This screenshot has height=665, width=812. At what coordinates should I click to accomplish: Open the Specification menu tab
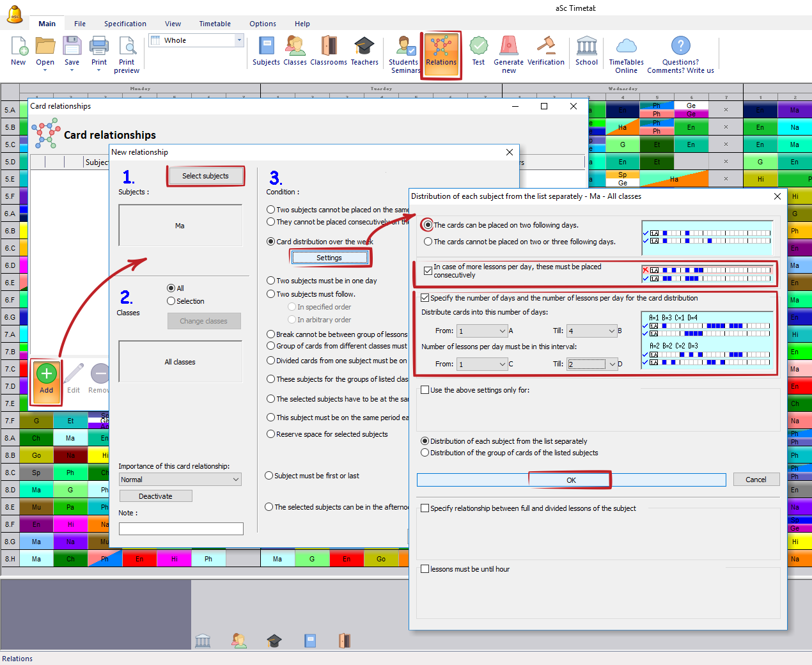coord(125,24)
